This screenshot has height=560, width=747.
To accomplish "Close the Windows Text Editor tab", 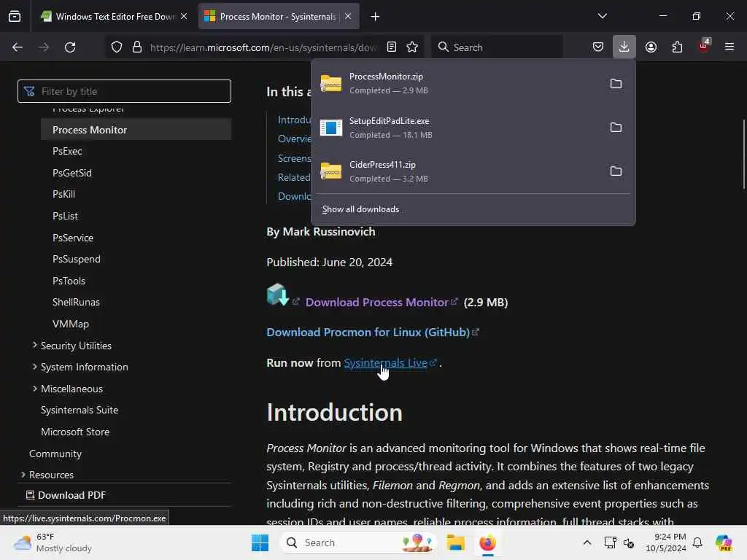I will [x=184, y=16].
